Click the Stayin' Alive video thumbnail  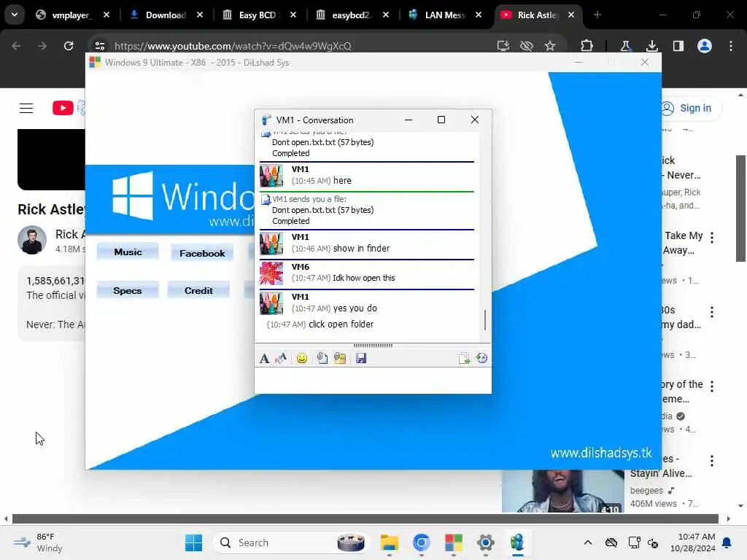click(562, 491)
